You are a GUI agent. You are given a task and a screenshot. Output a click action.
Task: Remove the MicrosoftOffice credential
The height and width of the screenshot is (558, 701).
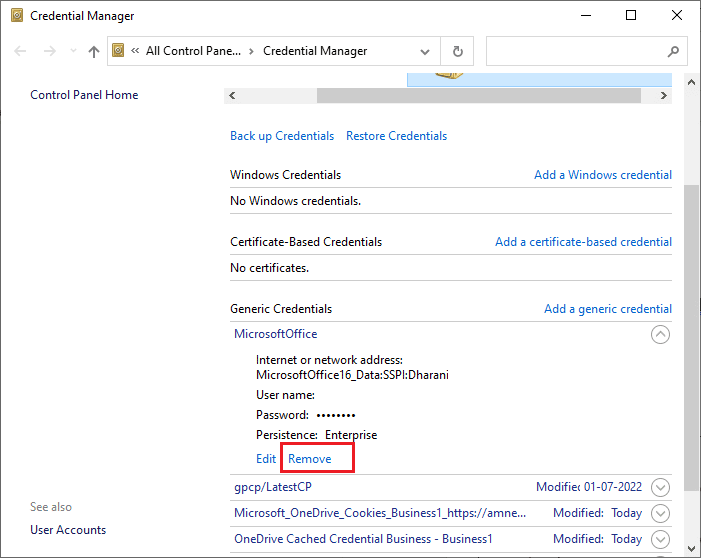pos(310,459)
